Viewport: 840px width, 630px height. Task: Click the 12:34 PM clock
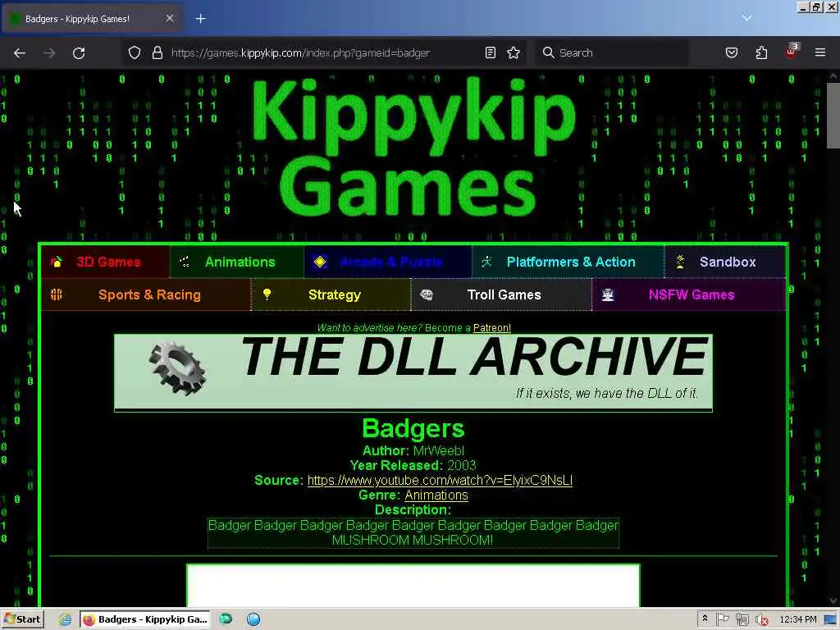797,619
